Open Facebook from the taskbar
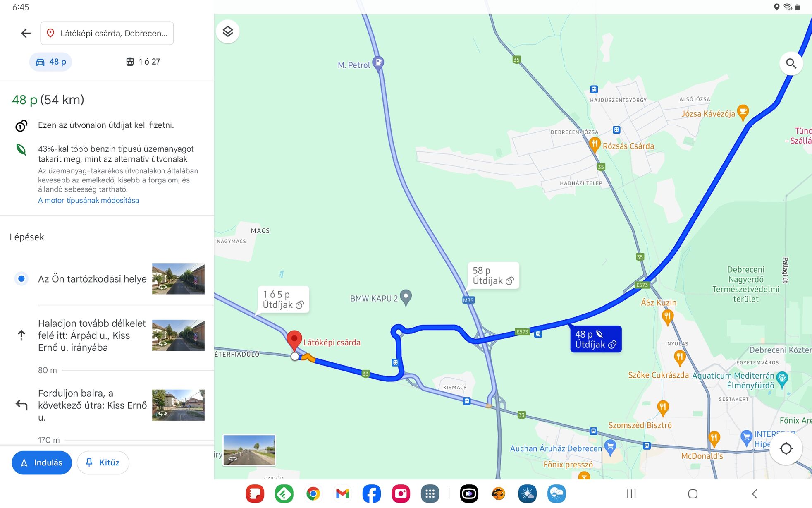 [372, 494]
